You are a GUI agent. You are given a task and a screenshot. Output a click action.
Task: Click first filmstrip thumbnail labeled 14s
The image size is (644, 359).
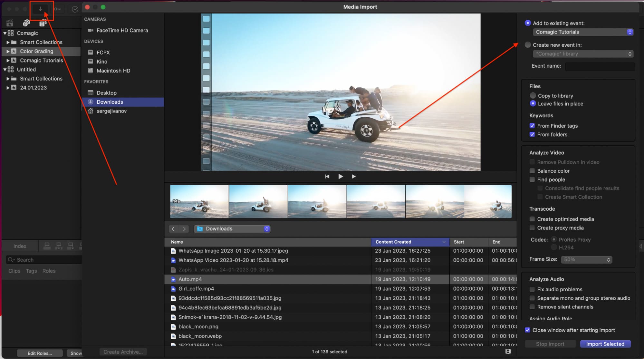[x=199, y=202]
